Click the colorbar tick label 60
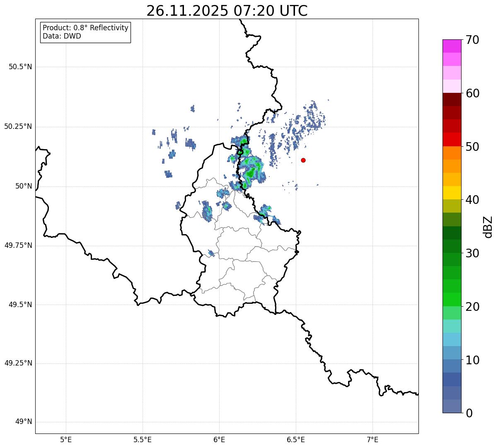 click(x=472, y=93)
